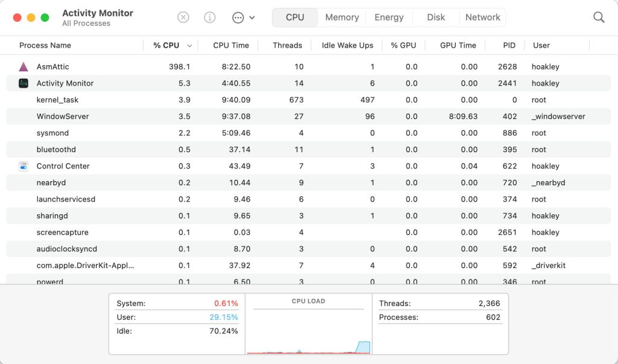The width and height of the screenshot is (618, 364).
Task: Select the Activity Monitor process name
Action: click(65, 83)
